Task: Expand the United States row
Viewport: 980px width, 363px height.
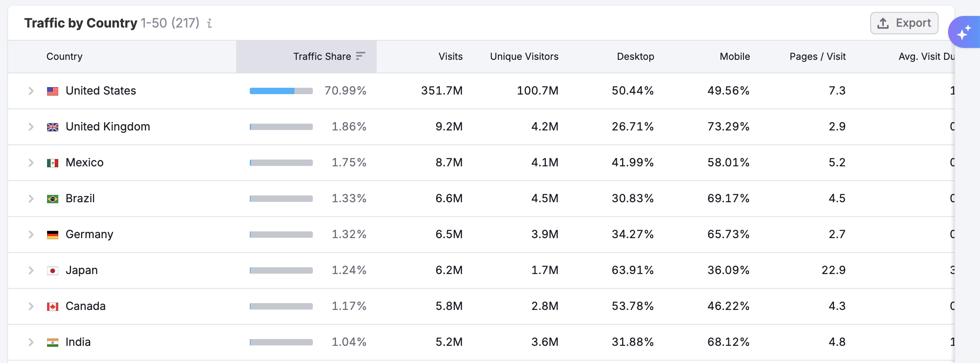Action: coord(31,91)
